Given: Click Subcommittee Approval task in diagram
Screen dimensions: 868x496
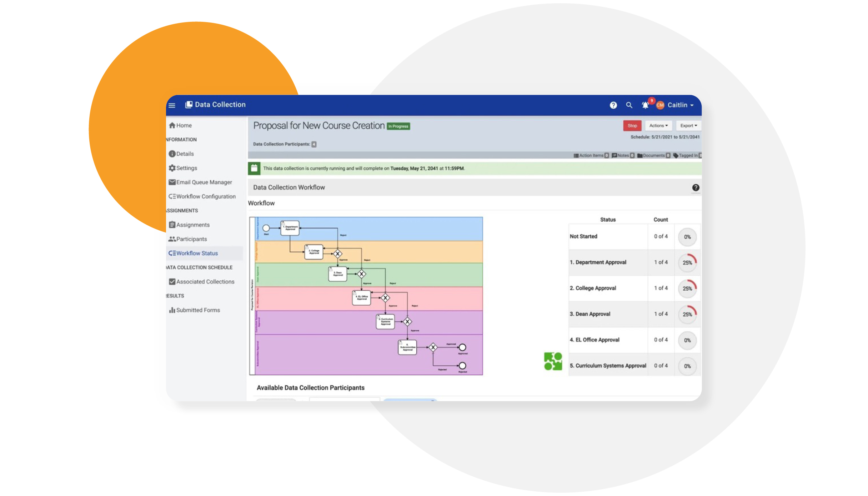Looking at the screenshot, I should [x=407, y=347].
